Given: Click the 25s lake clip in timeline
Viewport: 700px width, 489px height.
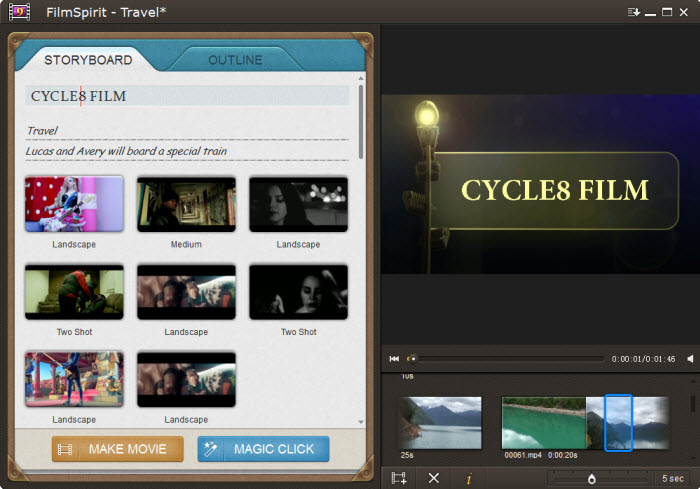Looking at the screenshot, I should 440,421.
